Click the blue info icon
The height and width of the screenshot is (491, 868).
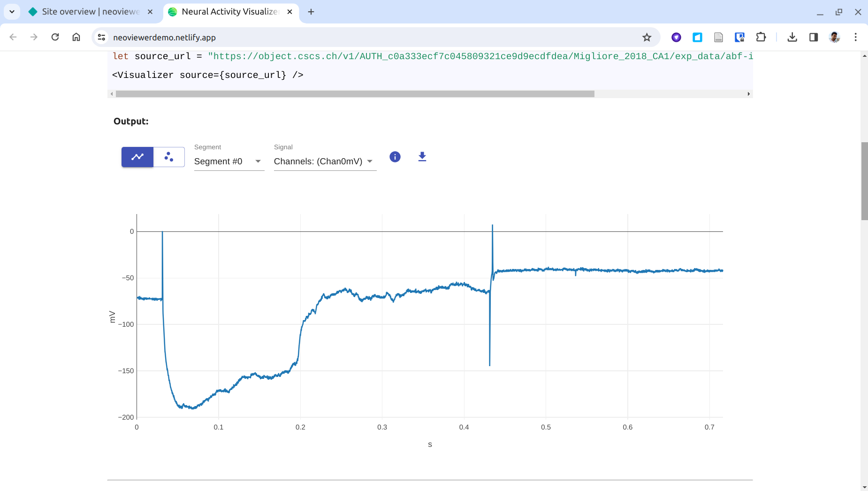pos(395,157)
